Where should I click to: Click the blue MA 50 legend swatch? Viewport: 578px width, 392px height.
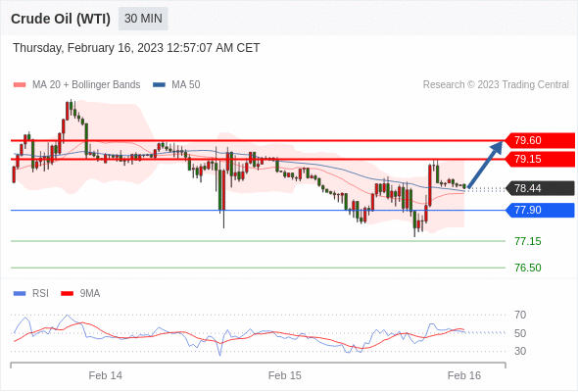coord(160,85)
